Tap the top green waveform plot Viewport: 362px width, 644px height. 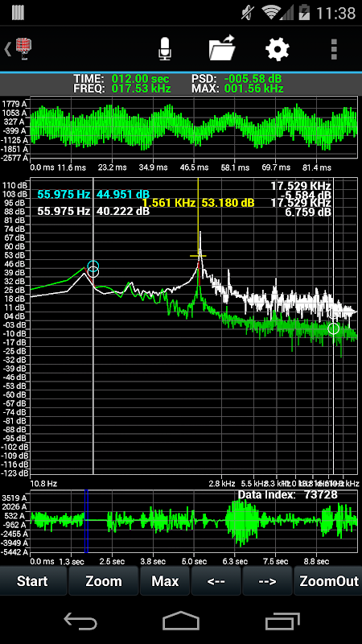pos(194,129)
